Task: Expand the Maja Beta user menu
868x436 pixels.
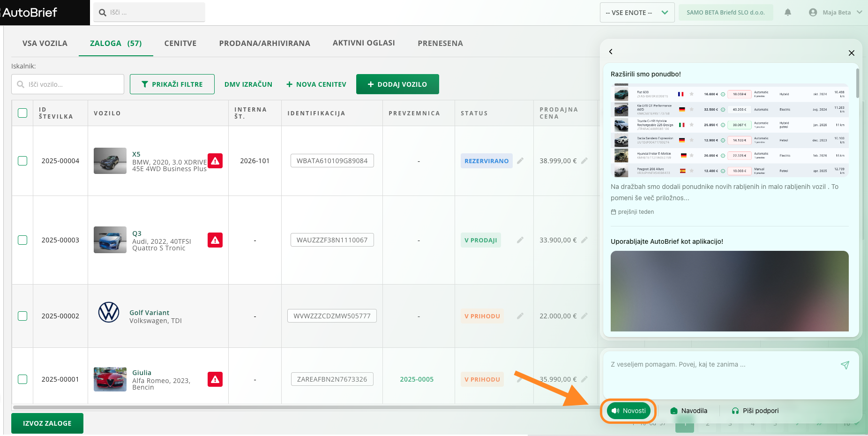Action: pyautogui.click(x=836, y=13)
